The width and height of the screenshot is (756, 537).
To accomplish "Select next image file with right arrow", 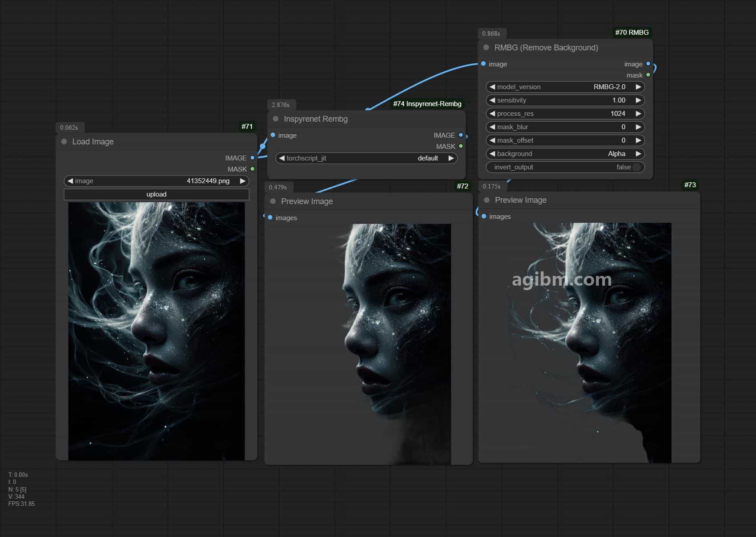I will point(243,181).
